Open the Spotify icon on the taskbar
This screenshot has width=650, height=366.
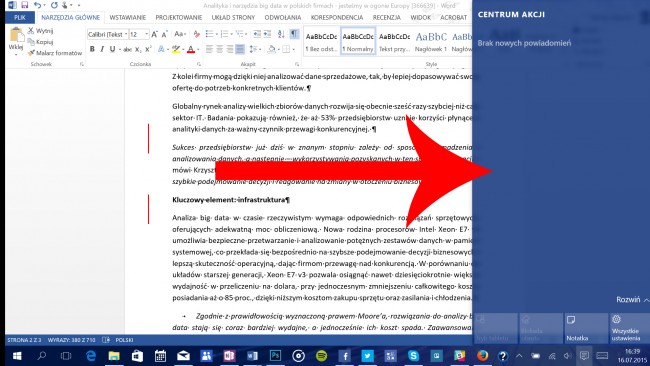321,356
